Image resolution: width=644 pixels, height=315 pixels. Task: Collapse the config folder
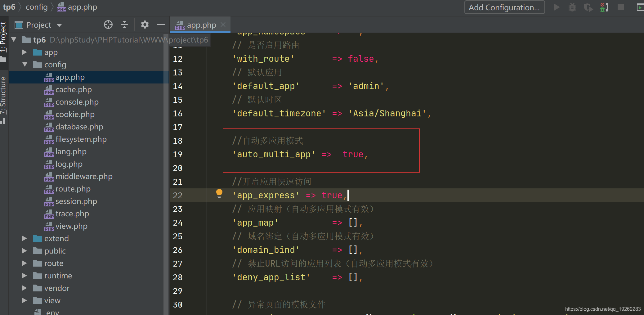coord(25,65)
